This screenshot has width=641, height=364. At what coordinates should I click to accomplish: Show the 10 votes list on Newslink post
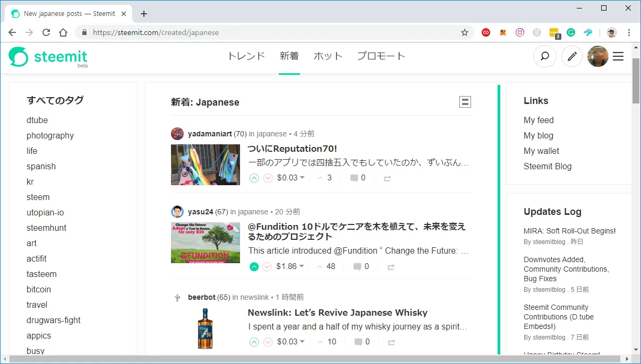pyautogui.click(x=327, y=342)
